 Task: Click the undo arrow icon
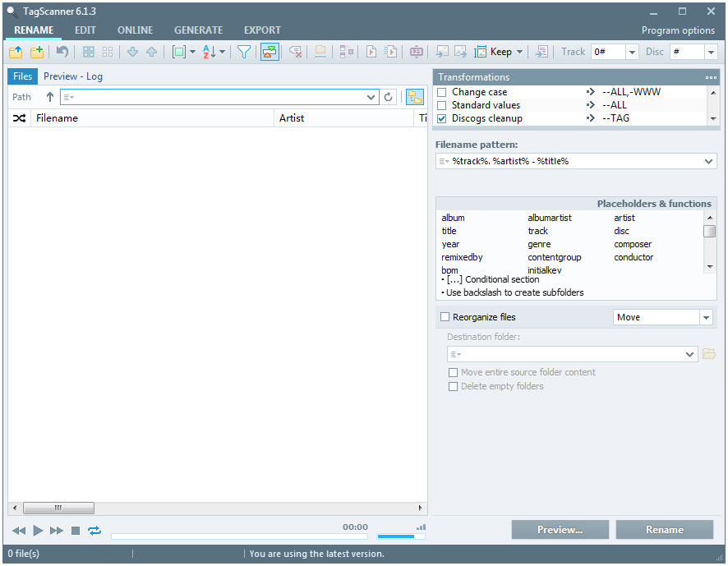point(62,52)
